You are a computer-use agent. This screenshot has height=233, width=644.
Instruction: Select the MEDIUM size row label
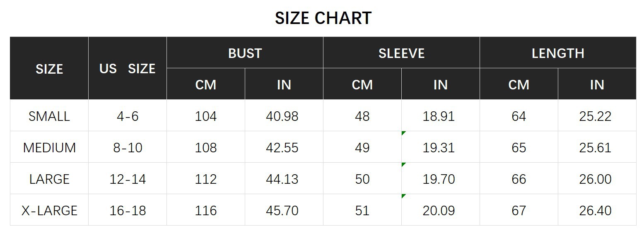click(x=49, y=147)
